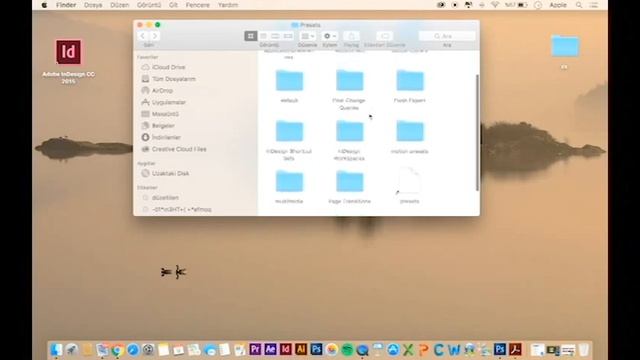Switch Finder to column view

pyautogui.click(x=276, y=36)
